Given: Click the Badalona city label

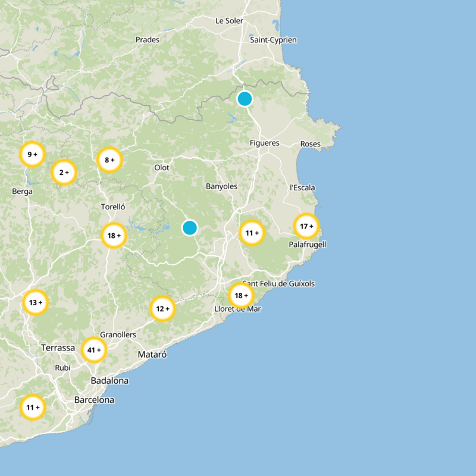Looking at the screenshot, I should [109, 380].
